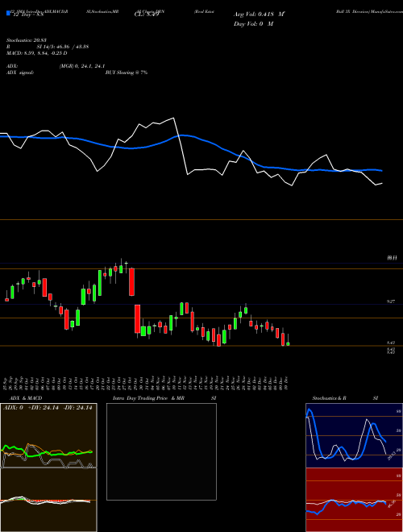Viewport: 403px width, 532px height.
Task: Select the MACD values readout line
Action: [x=36, y=53]
